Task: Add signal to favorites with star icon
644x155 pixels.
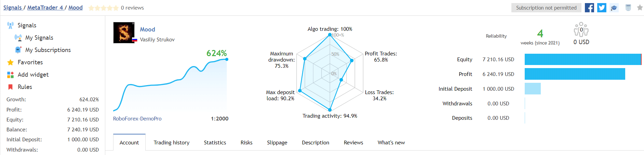Action: [x=640, y=8]
